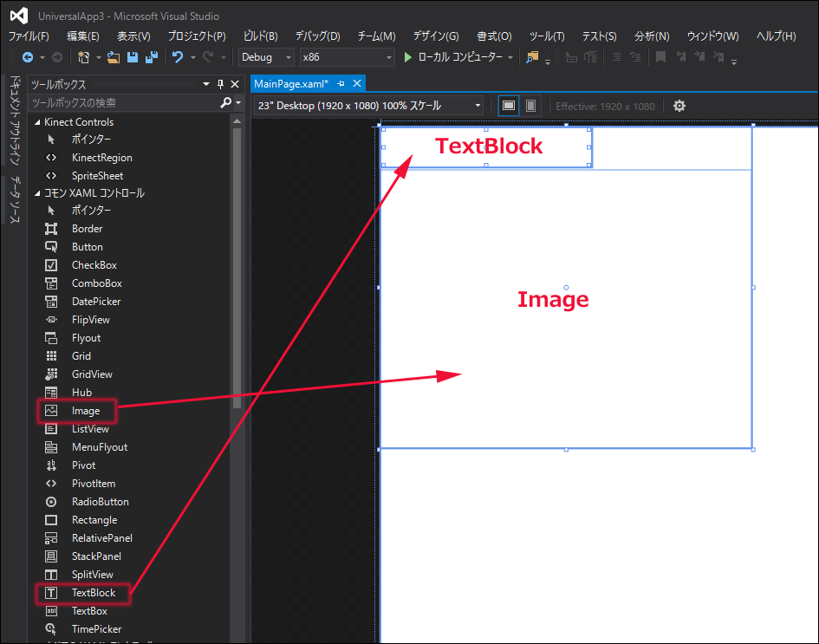This screenshot has width=819, height=644.
Task: Open the ヘルプ(H) menu
Action: coord(777,36)
